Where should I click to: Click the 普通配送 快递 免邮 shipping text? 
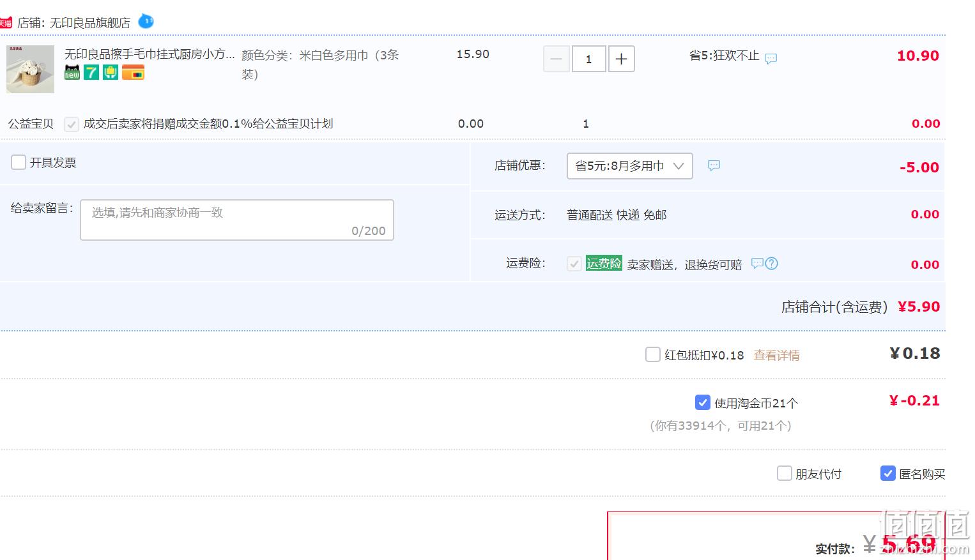(617, 215)
